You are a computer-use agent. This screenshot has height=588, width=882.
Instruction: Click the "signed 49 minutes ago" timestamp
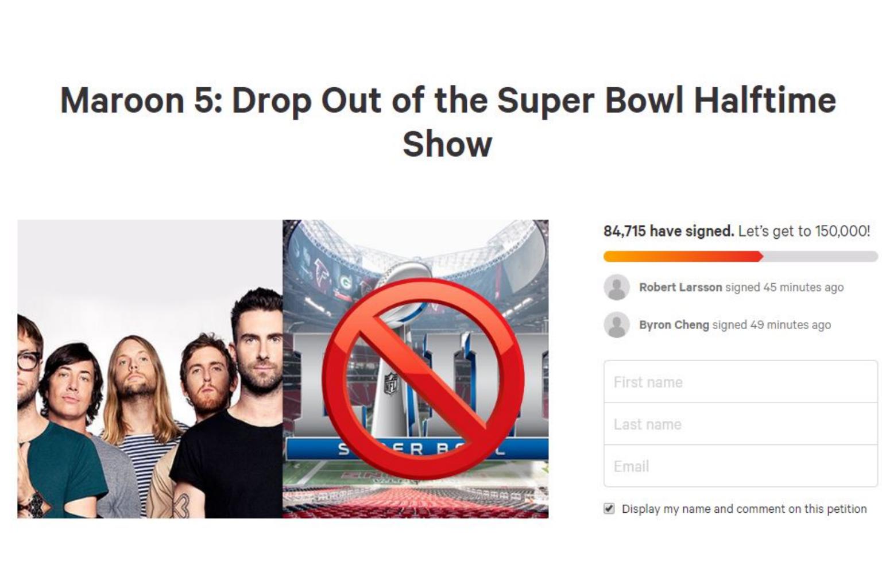click(x=772, y=325)
